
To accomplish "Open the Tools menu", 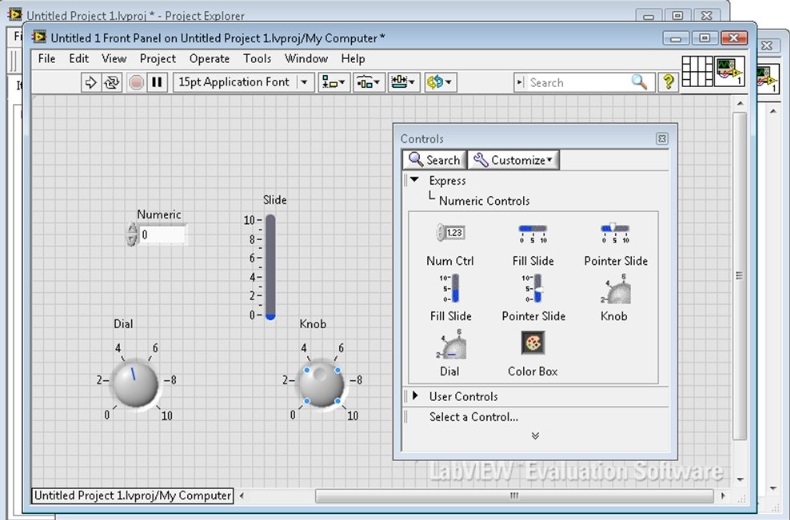I will 257,58.
